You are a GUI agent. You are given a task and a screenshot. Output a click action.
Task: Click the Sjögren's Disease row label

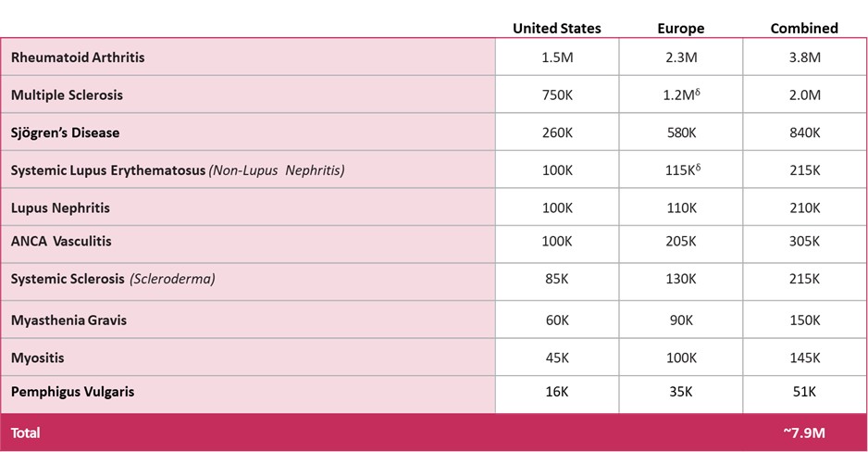point(65,132)
